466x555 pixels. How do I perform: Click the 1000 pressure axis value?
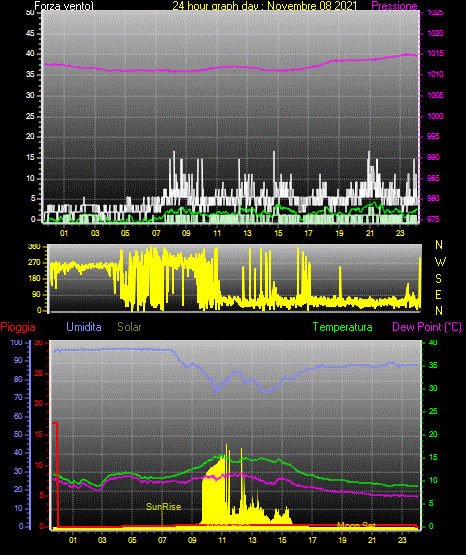435,116
